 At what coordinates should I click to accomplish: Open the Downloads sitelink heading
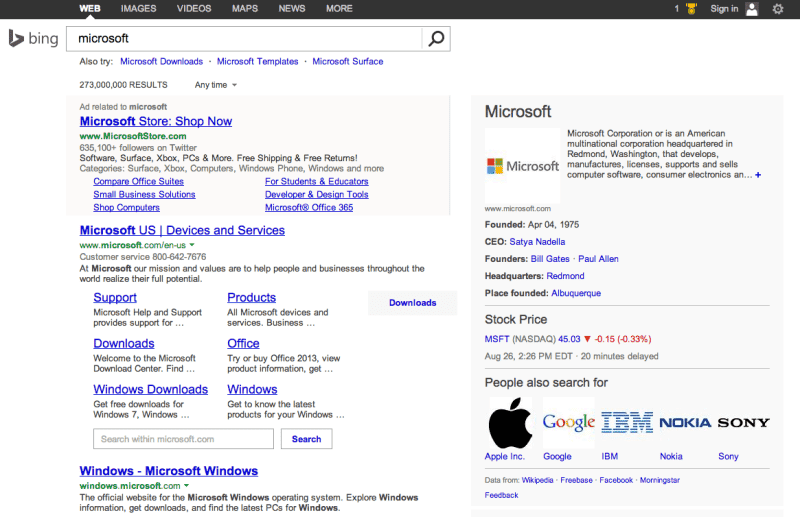[124, 343]
